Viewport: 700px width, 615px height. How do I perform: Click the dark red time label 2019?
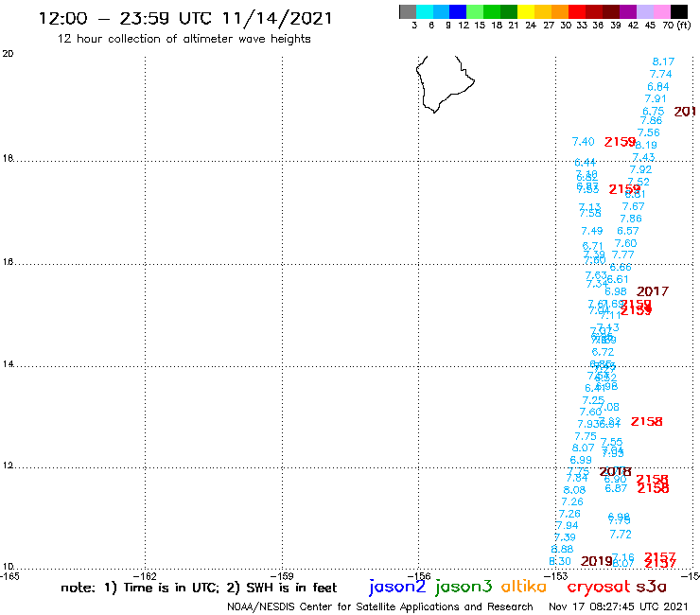pos(596,561)
